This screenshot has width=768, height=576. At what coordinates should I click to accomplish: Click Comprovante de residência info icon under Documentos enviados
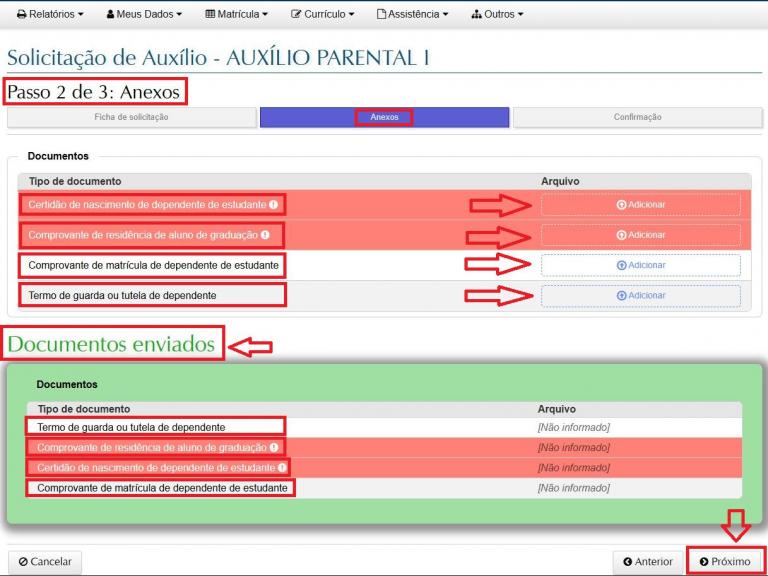click(x=274, y=447)
